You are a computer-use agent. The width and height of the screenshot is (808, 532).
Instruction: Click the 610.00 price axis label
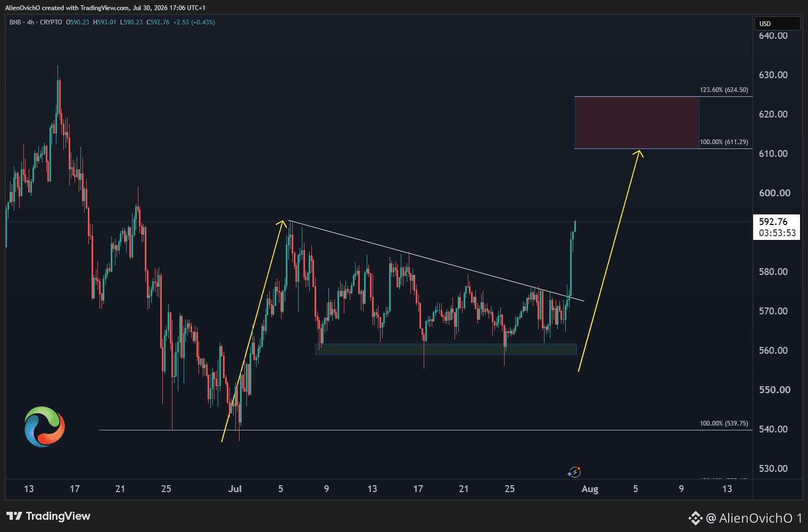tap(773, 154)
